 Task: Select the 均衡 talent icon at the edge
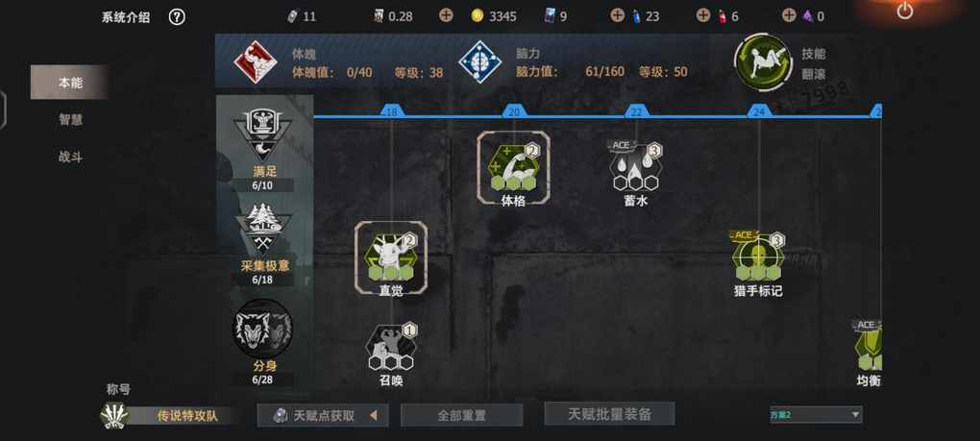pos(869,347)
